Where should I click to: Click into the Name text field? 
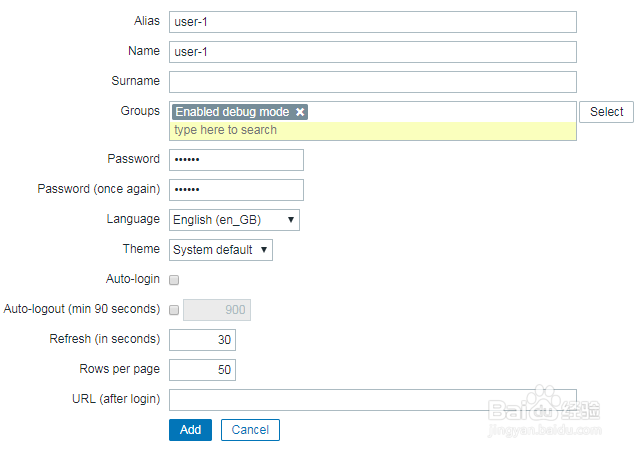(373, 52)
